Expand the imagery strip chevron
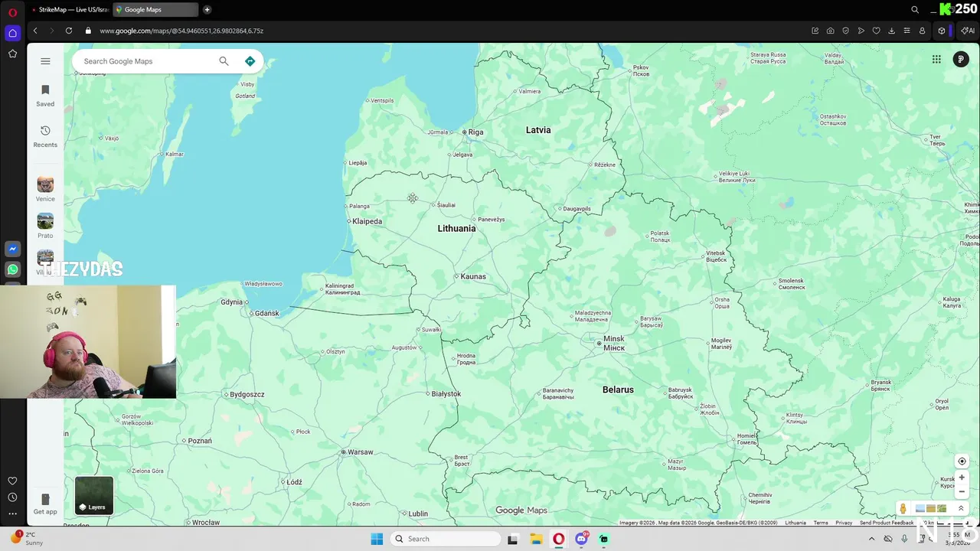 (x=961, y=509)
